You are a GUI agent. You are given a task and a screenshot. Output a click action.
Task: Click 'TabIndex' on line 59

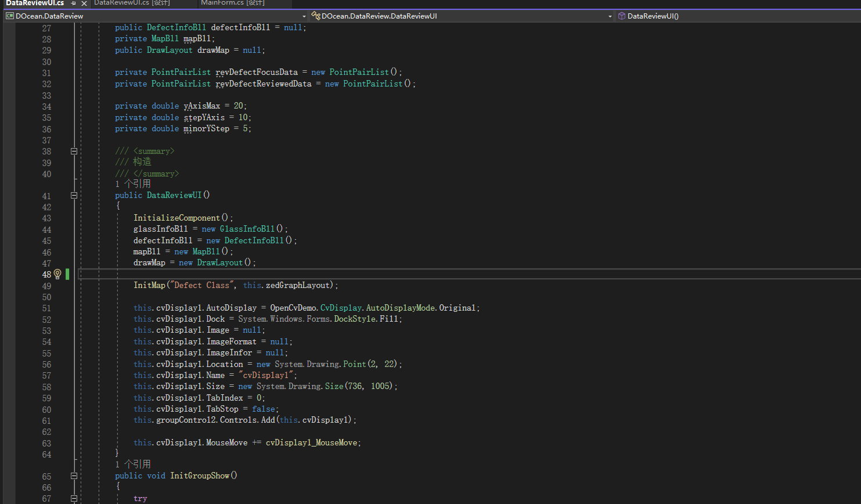(x=225, y=398)
